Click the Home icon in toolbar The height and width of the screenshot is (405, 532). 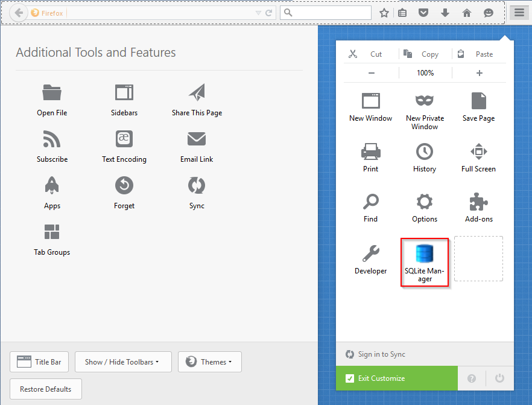tap(467, 13)
